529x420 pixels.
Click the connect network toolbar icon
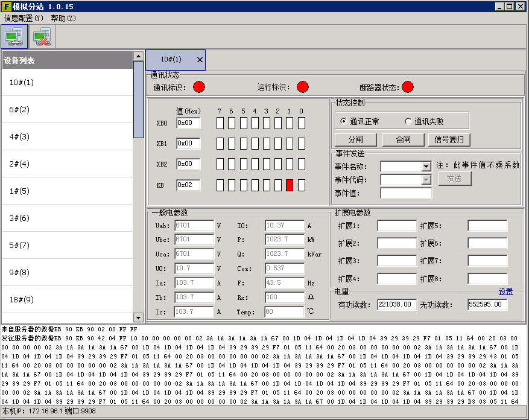click(14, 36)
